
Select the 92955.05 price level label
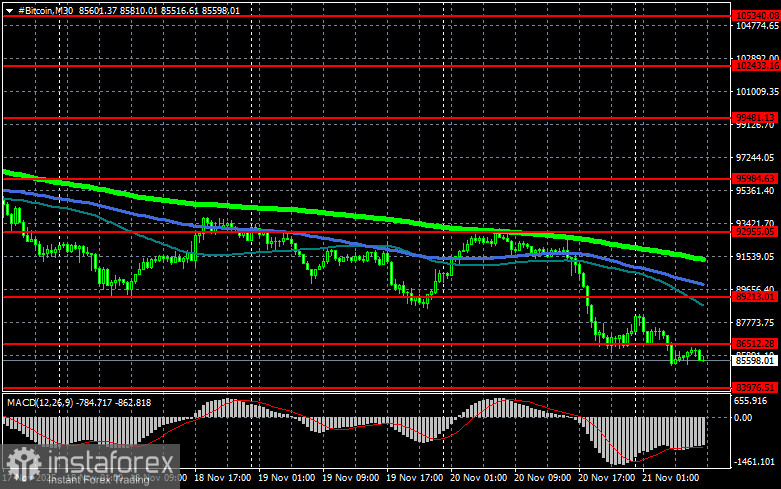point(755,231)
